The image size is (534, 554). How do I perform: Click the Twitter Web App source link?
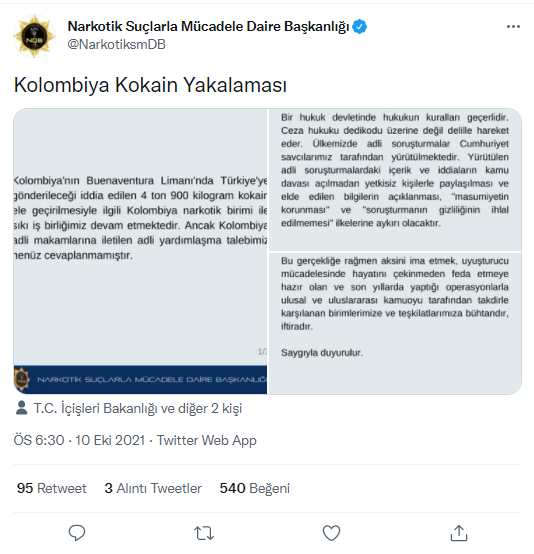(206, 441)
